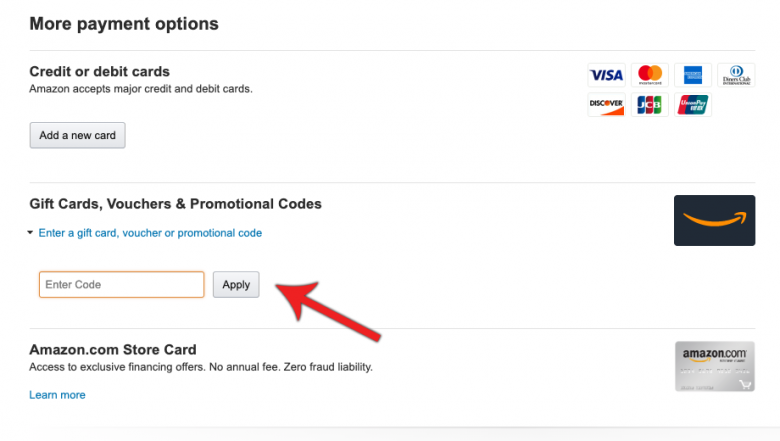
Task: Click the Amazon.com Store Card heading
Action: pos(113,350)
